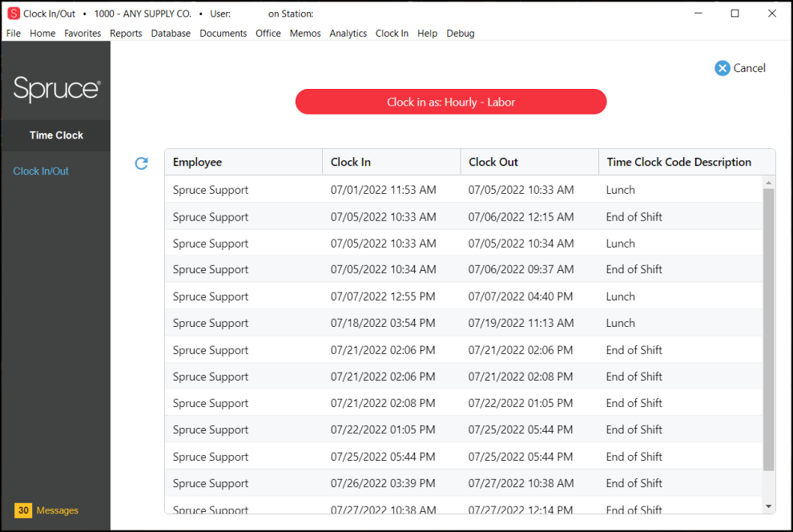The height and width of the screenshot is (532, 793).
Task: Open the Debug menu
Action: pos(461,34)
